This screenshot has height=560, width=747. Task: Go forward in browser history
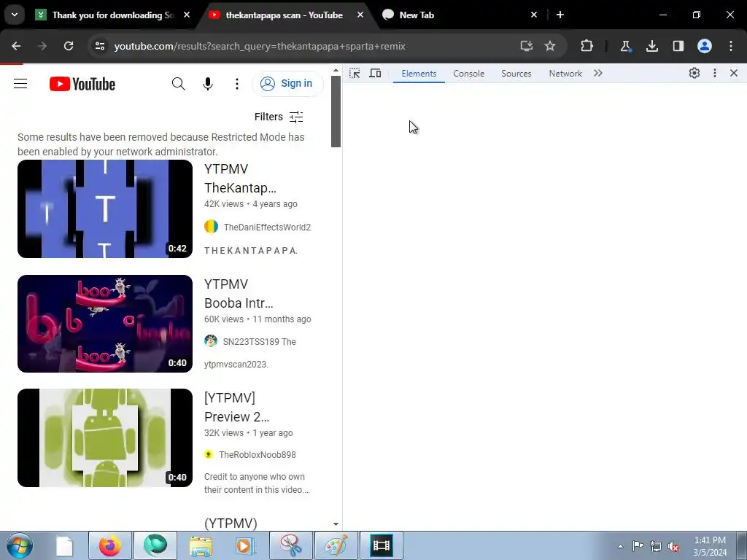click(42, 46)
